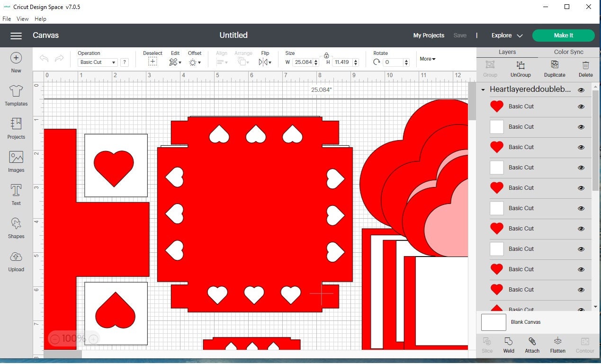Collapse the Heartlayereddouble layer group
The image size is (601, 364).
pos(483,90)
